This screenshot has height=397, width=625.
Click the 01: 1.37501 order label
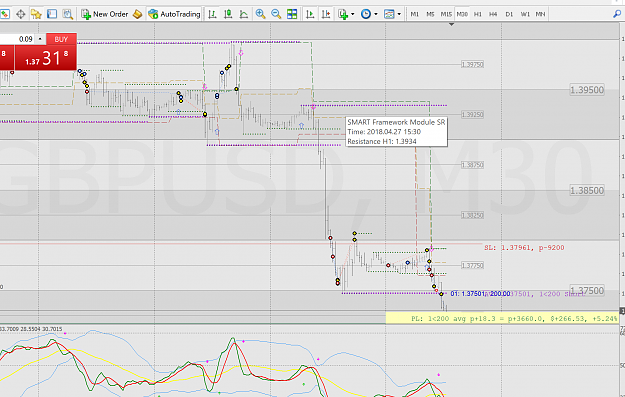[480, 294]
